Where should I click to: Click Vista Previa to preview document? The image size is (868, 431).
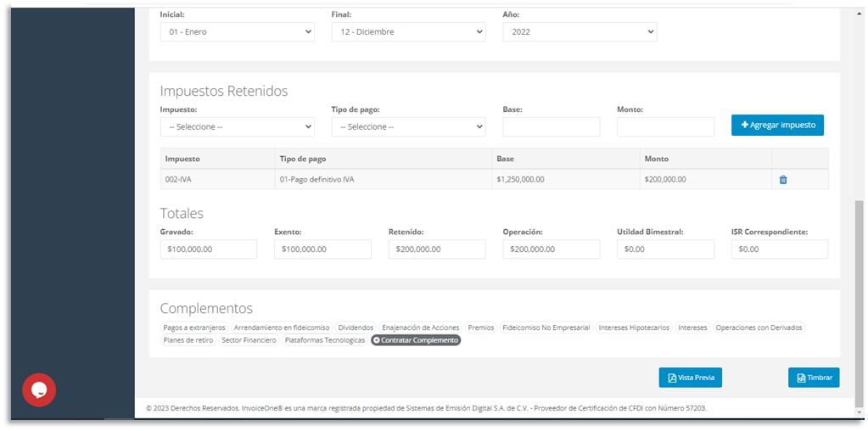pyautogui.click(x=690, y=378)
